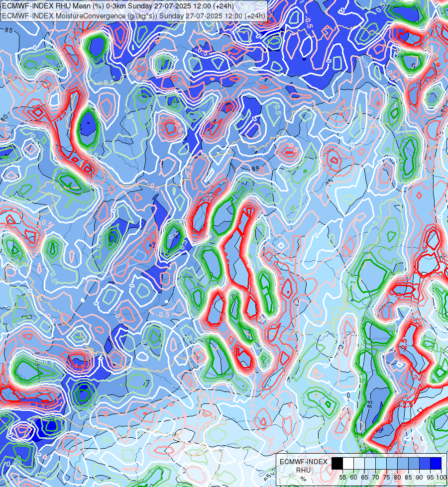Click the 90 tick label in the legend

(420, 478)
